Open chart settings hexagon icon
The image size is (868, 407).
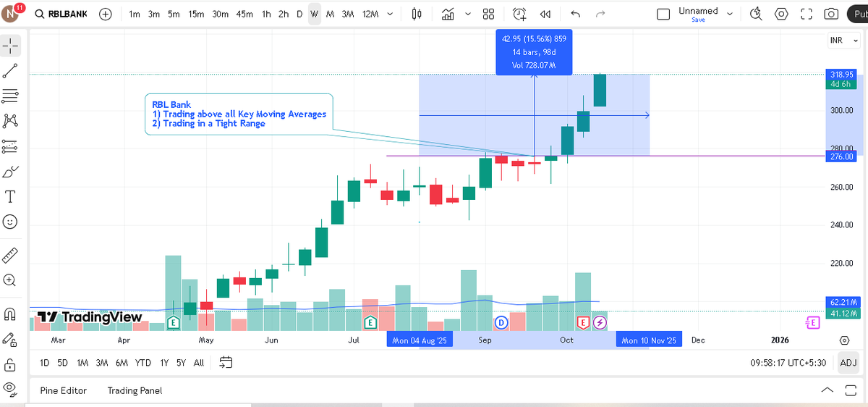(781, 14)
